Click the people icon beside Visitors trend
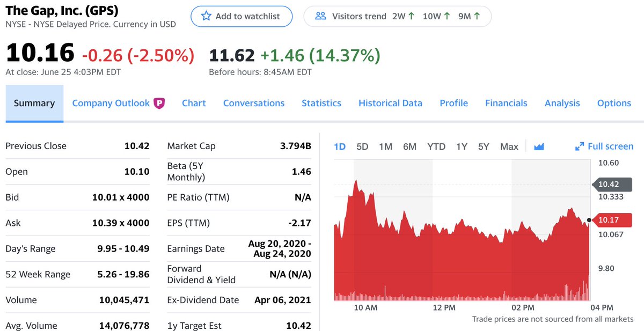This screenshot has width=644, height=331. (x=321, y=16)
